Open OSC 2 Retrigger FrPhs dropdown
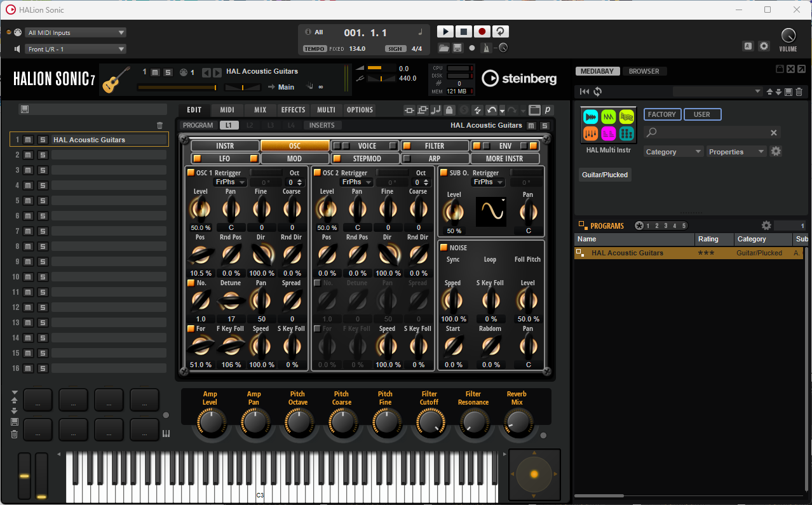Image resolution: width=812 pixels, height=505 pixels. click(x=356, y=182)
